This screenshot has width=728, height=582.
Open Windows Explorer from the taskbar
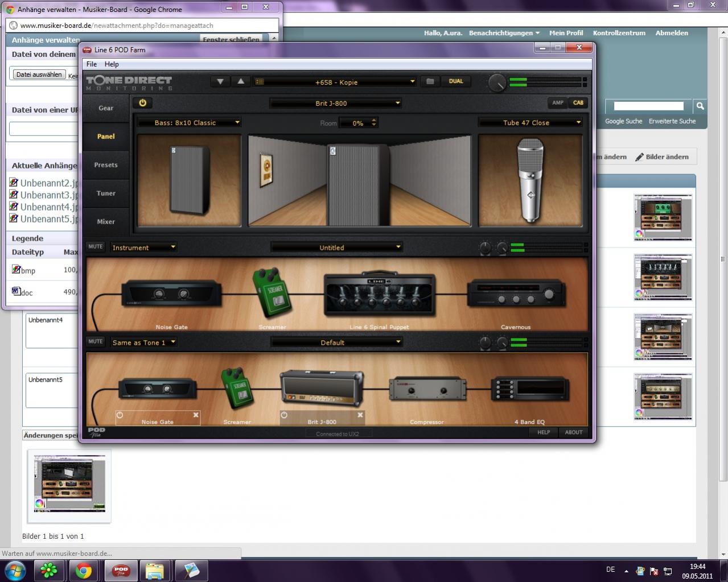tap(155, 570)
